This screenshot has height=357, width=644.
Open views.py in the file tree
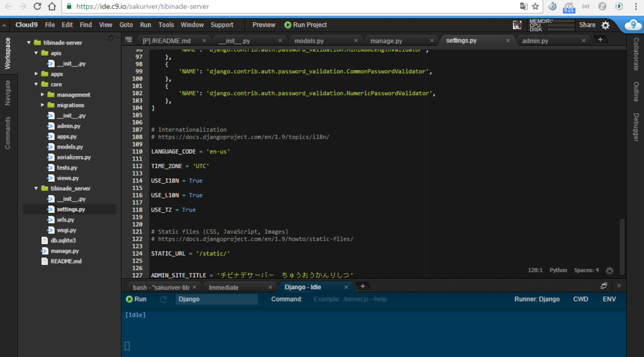click(67, 178)
